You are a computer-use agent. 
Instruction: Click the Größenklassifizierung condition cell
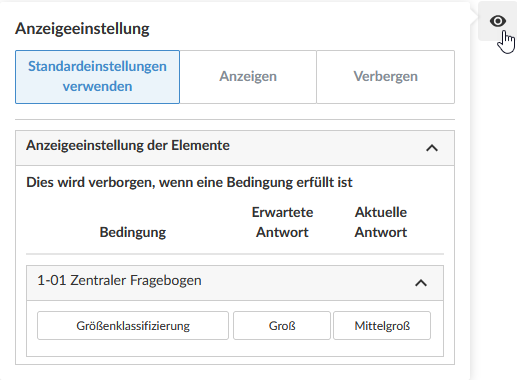(133, 326)
